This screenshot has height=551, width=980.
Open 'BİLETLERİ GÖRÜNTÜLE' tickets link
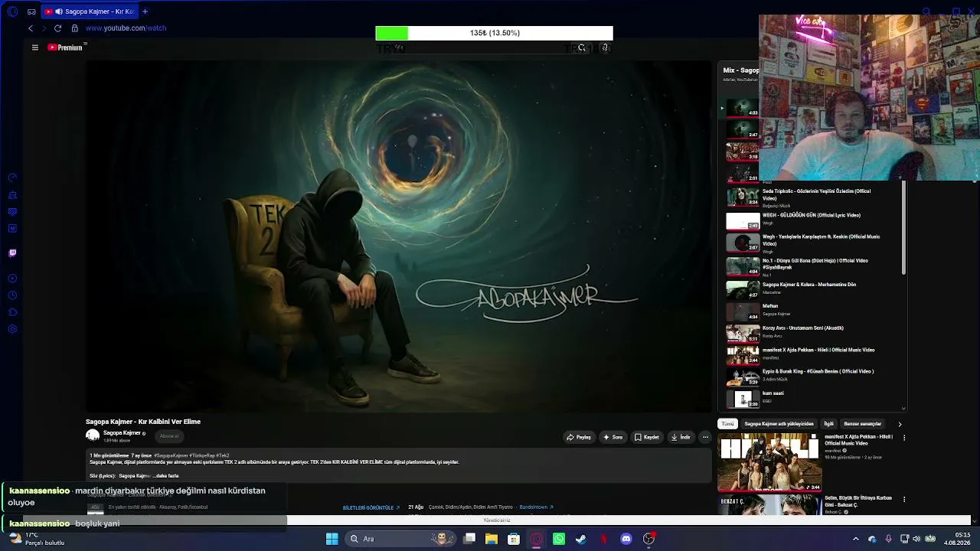[x=371, y=508]
